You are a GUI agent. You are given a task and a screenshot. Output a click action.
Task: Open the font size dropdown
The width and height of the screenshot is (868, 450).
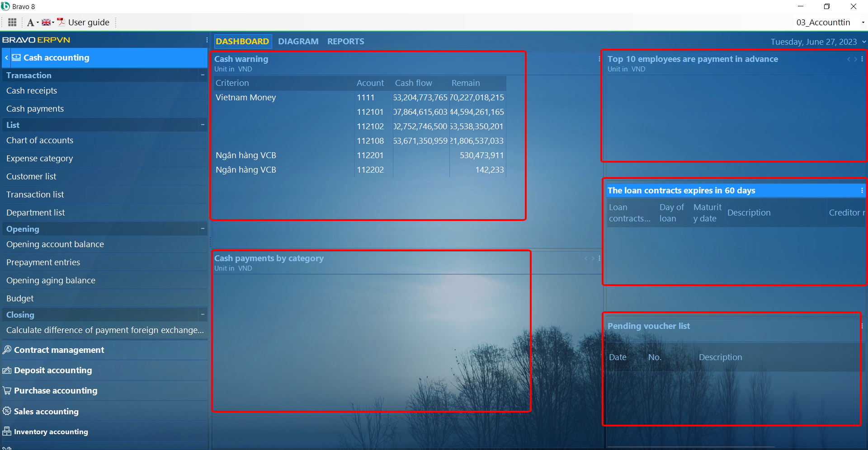[32, 23]
